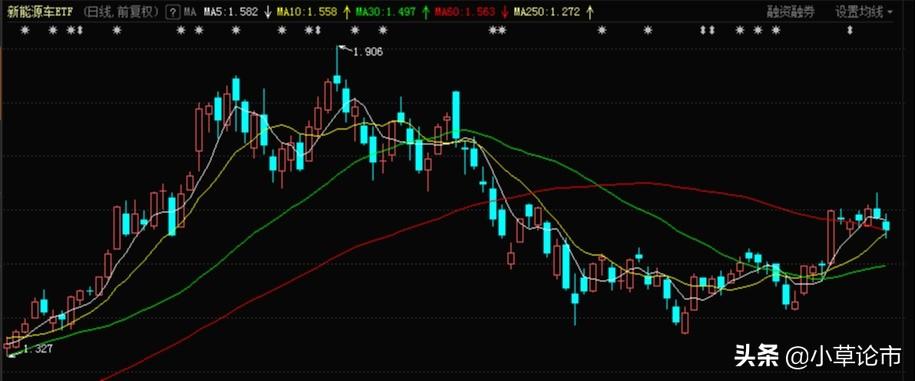Click the MA250:1.272 indicator value
Screen dimensions: 915x381
click(x=548, y=12)
